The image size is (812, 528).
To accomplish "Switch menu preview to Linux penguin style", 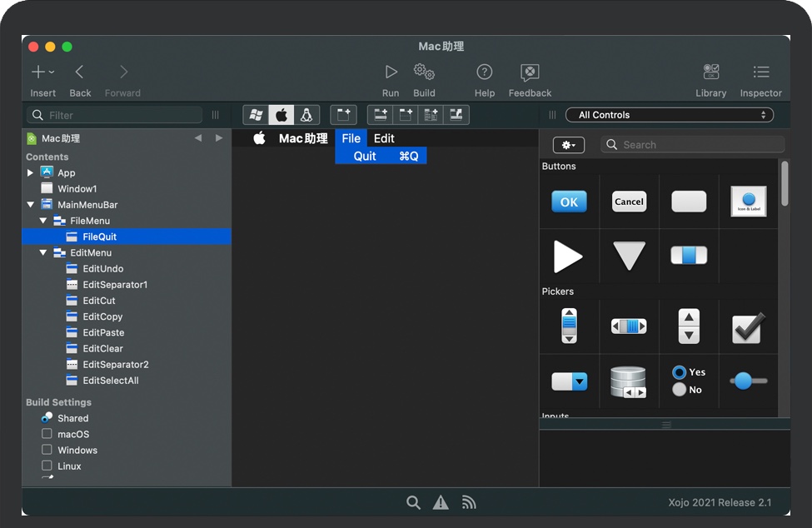I will pyautogui.click(x=306, y=115).
